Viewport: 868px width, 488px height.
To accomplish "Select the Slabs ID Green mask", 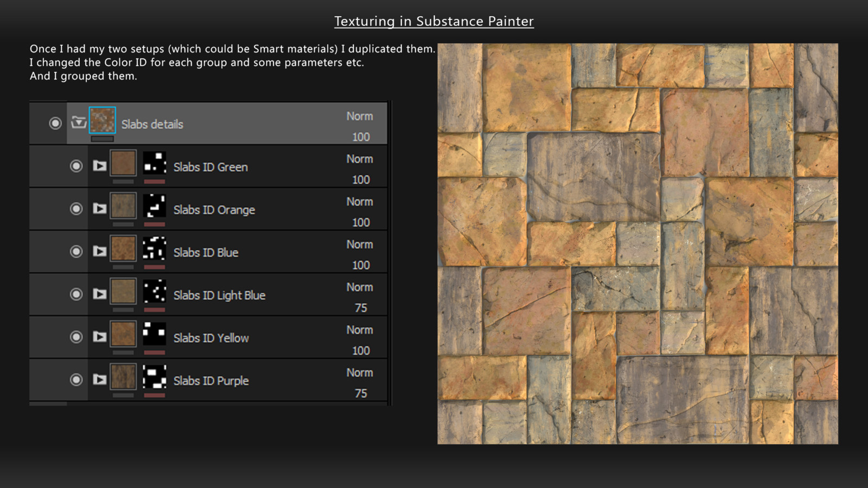I will [155, 163].
